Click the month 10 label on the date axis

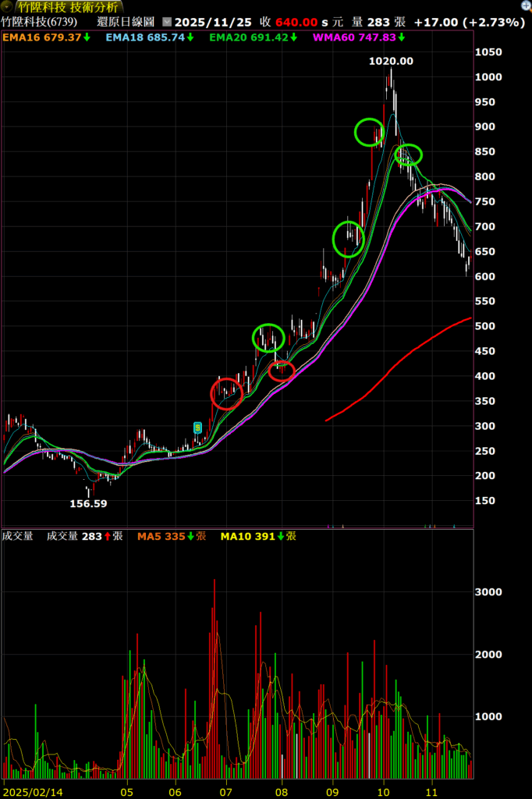click(383, 791)
